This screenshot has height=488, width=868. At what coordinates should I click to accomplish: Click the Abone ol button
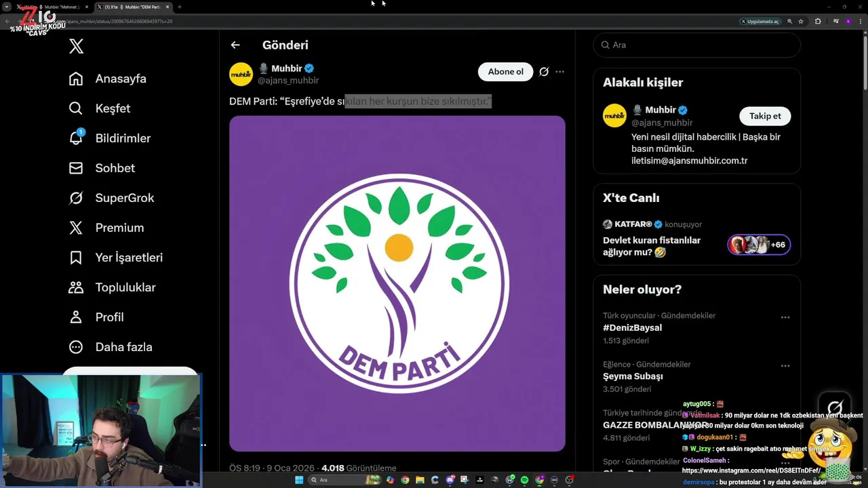point(506,72)
